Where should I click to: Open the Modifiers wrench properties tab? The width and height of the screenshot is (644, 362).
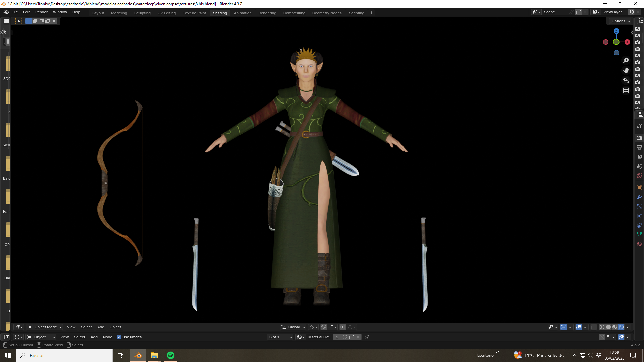639,197
